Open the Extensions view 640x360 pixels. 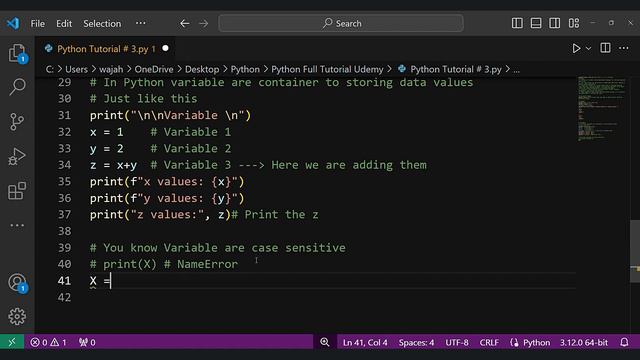pos(17,191)
